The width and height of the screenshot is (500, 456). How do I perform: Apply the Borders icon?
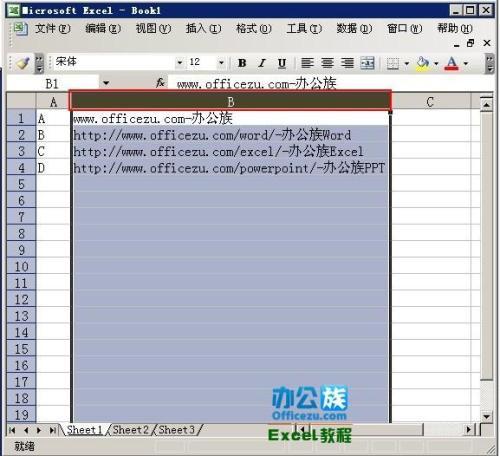click(x=393, y=63)
